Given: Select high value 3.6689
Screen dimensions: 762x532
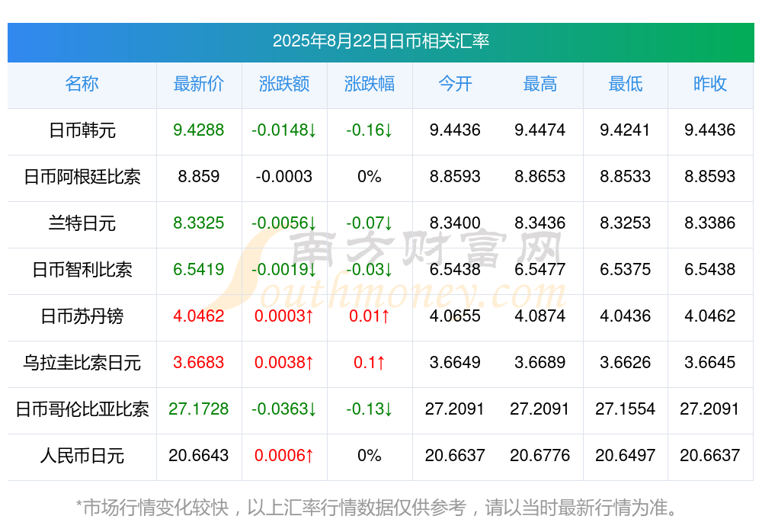Looking at the screenshot, I should pyautogui.click(x=540, y=362).
